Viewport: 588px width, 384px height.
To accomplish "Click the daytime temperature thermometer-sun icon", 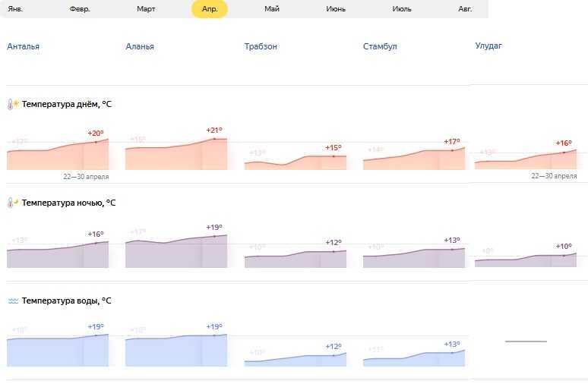I will coord(13,104).
